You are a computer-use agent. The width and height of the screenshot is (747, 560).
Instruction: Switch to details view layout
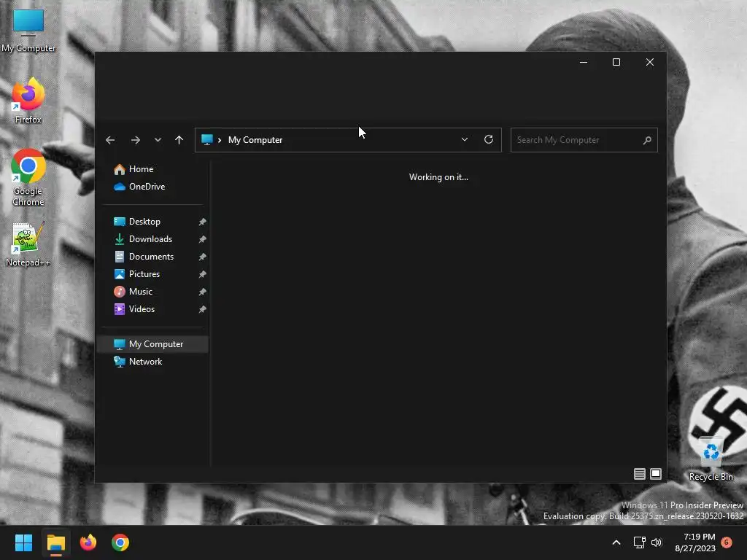click(x=639, y=474)
